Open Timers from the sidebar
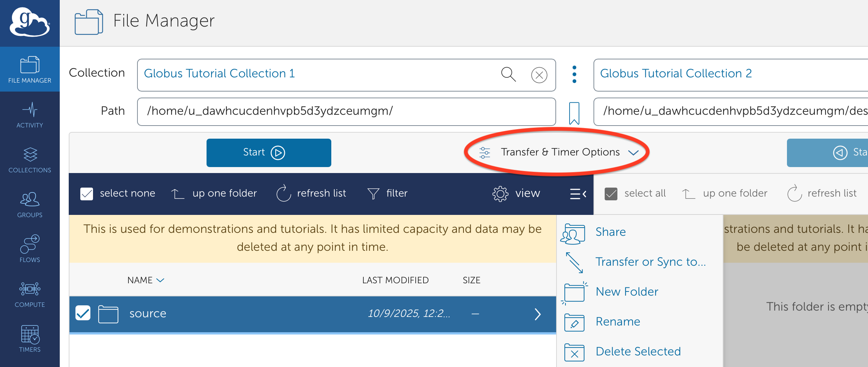The width and height of the screenshot is (868, 367). coord(30,339)
